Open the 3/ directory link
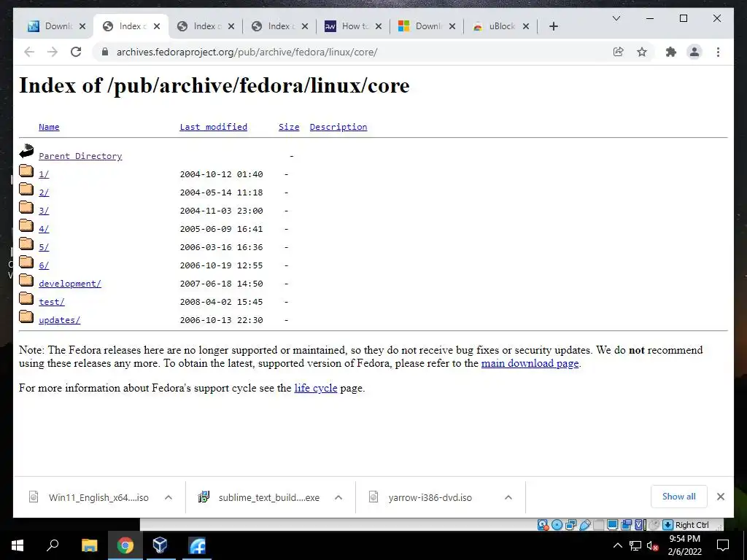This screenshot has height=560, width=747. (44, 211)
